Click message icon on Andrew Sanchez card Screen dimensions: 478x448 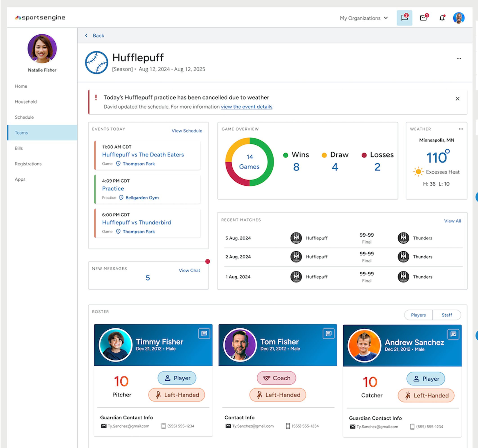pyautogui.click(x=453, y=334)
